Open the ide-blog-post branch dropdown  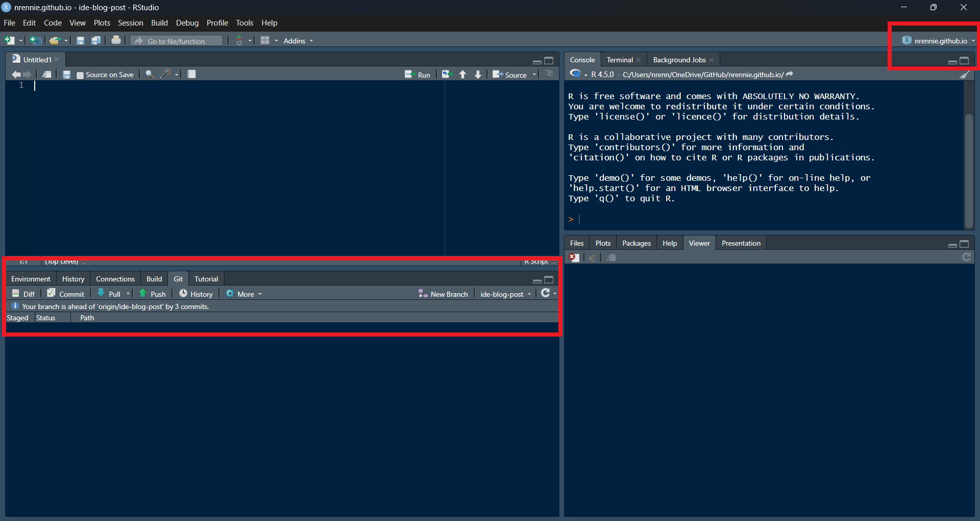[x=504, y=294]
